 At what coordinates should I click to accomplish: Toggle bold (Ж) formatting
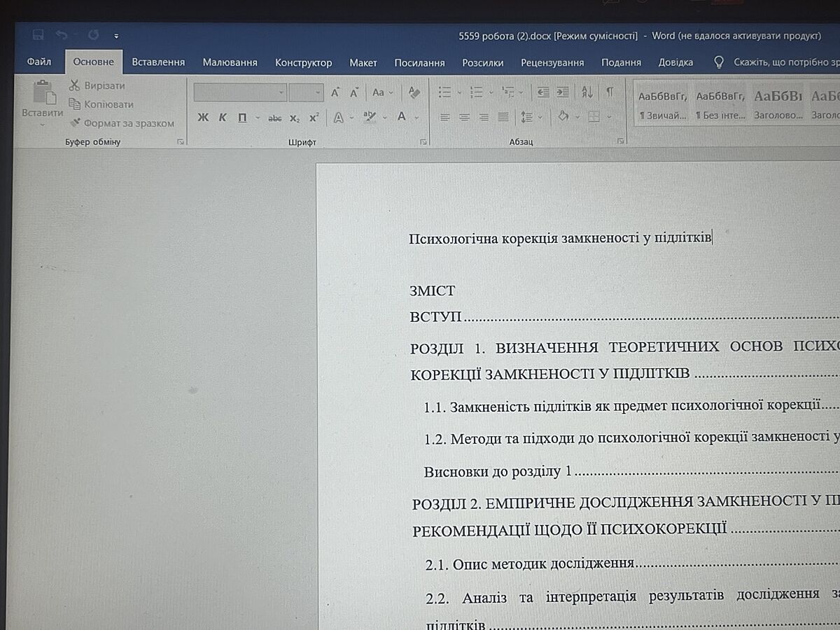(203, 118)
